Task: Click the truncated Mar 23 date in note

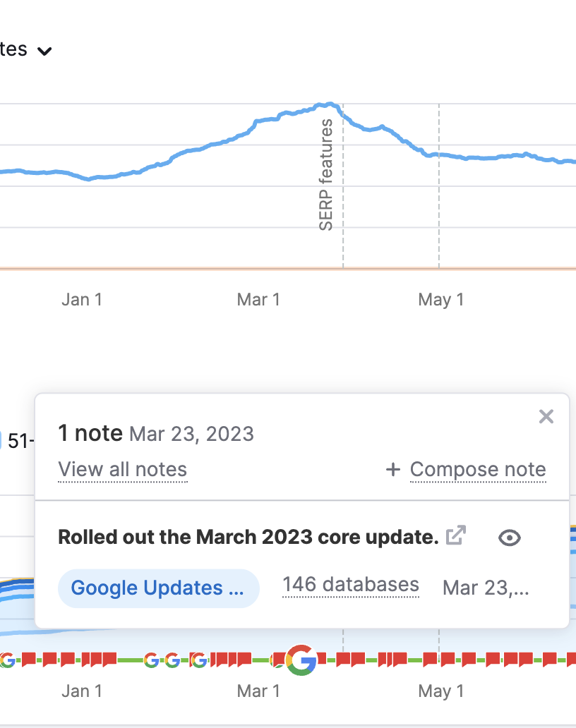Action: click(486, 588)
